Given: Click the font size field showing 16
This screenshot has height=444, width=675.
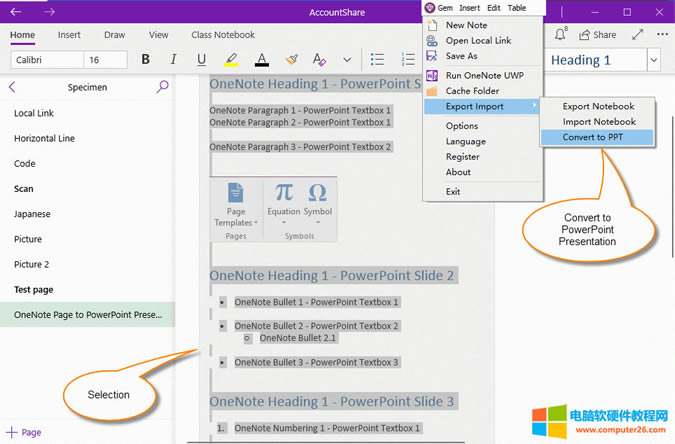Looking at the screenshot, I should 111,60.
